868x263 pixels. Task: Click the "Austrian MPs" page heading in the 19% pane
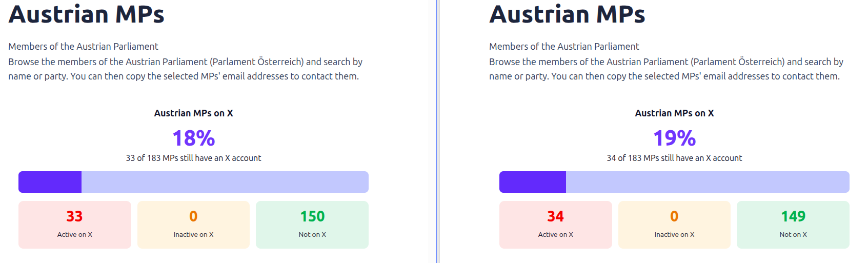click(567, 14)
